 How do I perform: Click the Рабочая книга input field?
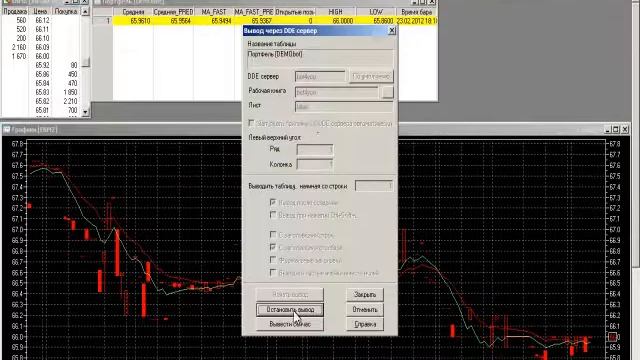[x=337, y=92]
